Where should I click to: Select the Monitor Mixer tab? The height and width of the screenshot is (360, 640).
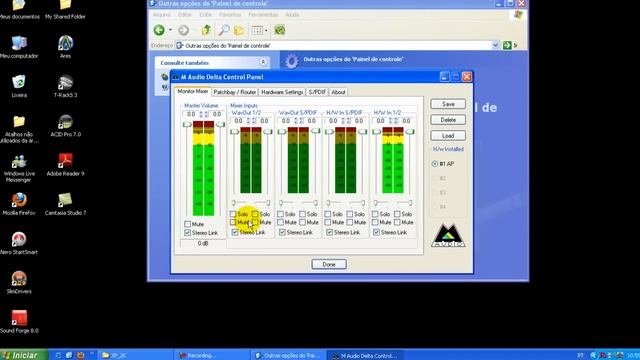193,91
